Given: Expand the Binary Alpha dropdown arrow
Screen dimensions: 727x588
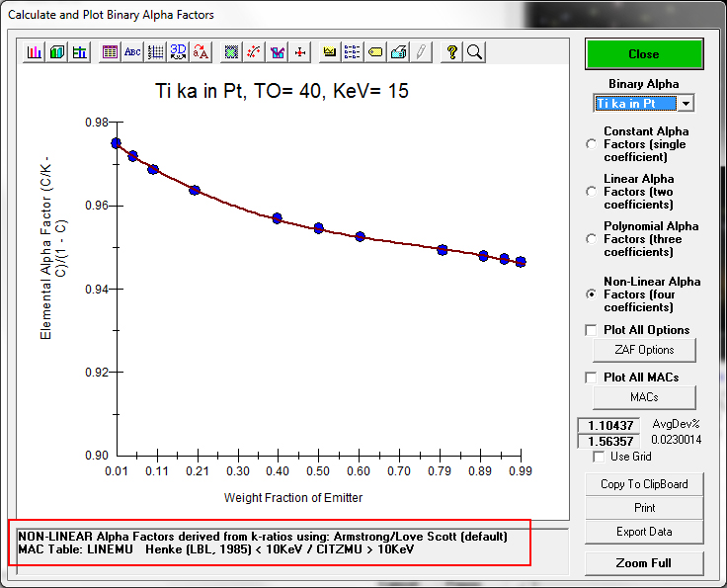Looking at the screenshot, I should [687, 104].
